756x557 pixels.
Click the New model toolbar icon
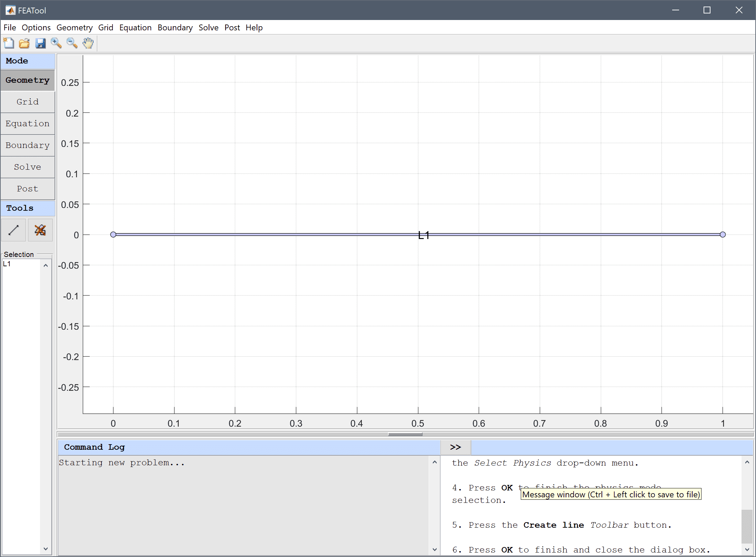click(9, 43)
